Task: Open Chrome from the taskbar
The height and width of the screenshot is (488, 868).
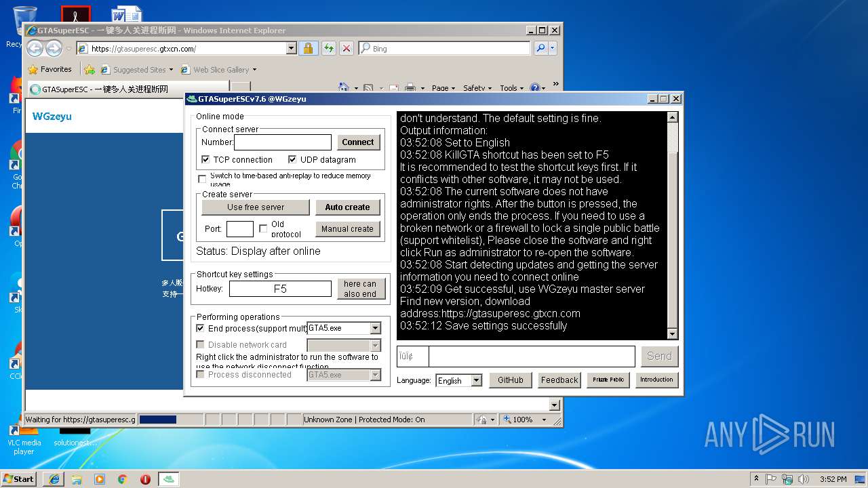Action: tap(122, 479)
